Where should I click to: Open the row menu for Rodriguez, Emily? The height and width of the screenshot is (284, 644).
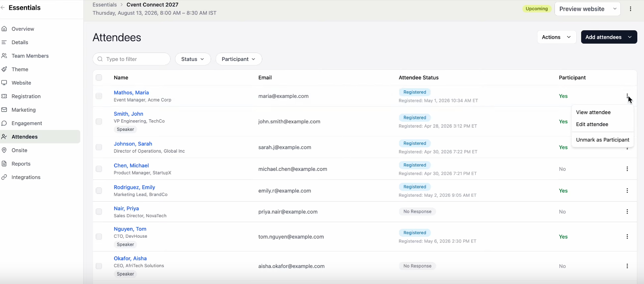point(627,191)
